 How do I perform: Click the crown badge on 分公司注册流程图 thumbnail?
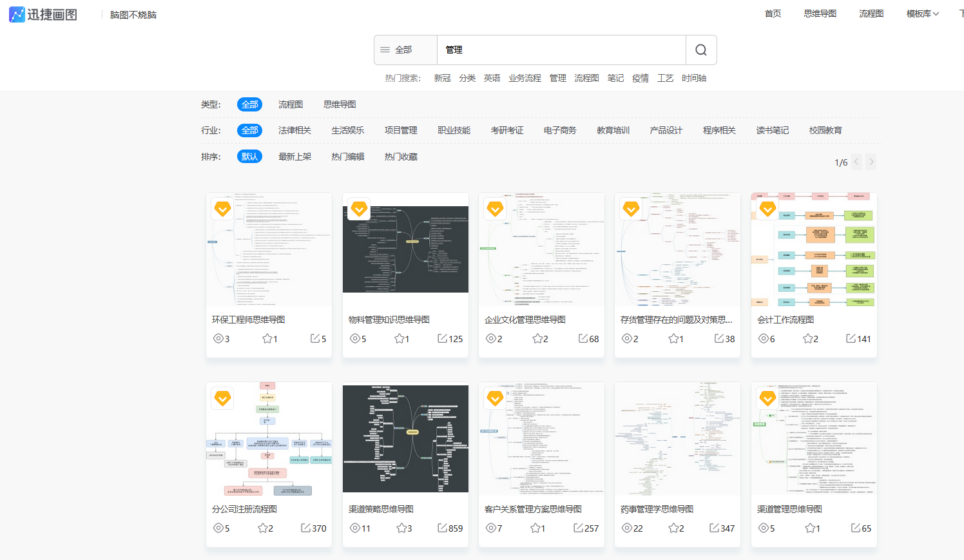tap(222, 398)
